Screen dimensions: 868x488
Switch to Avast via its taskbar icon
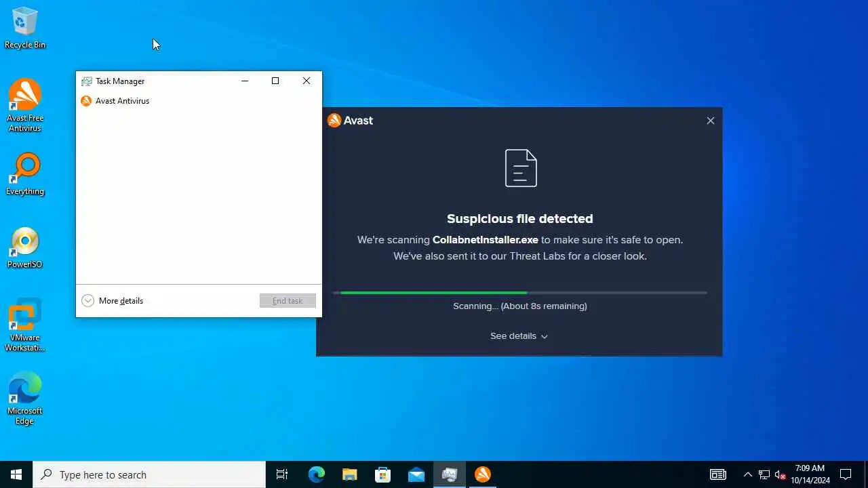pos(482,474)
